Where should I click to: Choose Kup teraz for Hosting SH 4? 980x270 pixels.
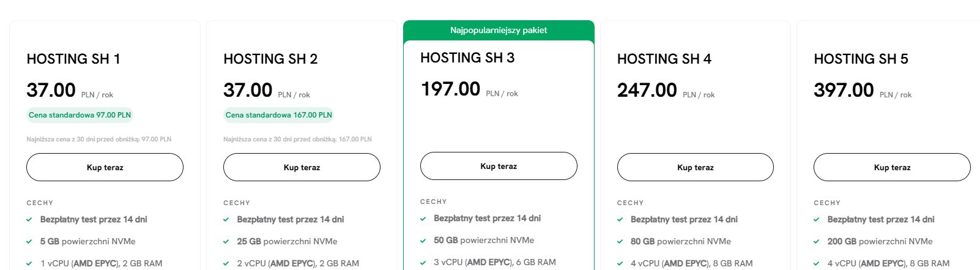[695, 167]
